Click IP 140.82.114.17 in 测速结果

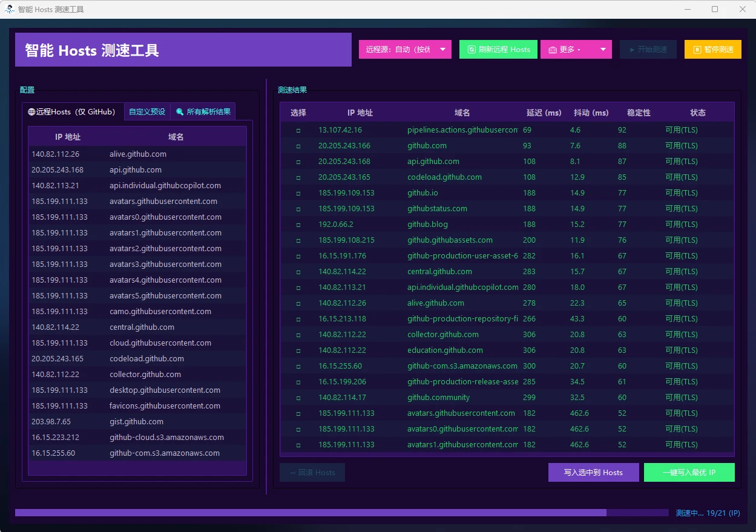(x=342, y=398)
